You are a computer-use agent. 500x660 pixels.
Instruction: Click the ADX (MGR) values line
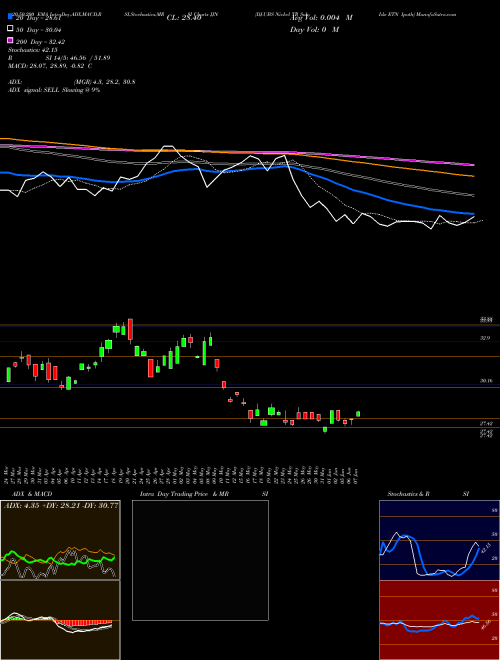[x=72, y=82]
